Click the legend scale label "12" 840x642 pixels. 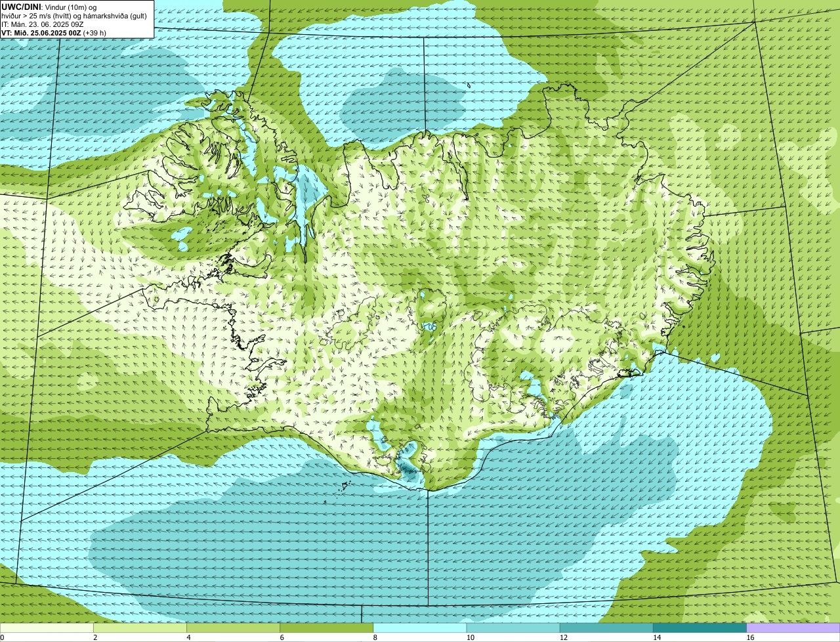564,637
